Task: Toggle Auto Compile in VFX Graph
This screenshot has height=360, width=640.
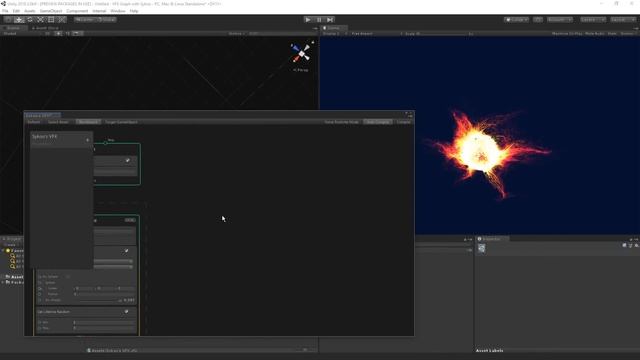Action: [378, 122]
